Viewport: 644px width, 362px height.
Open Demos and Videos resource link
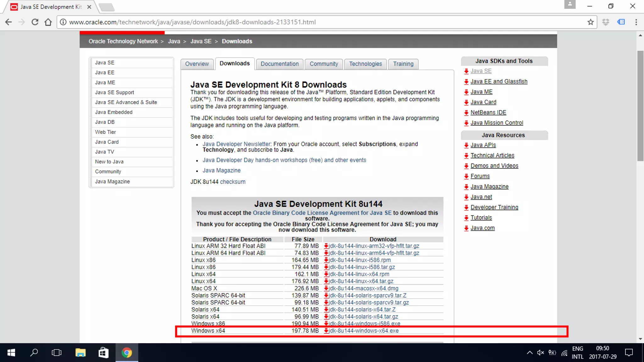coord(494,166)
